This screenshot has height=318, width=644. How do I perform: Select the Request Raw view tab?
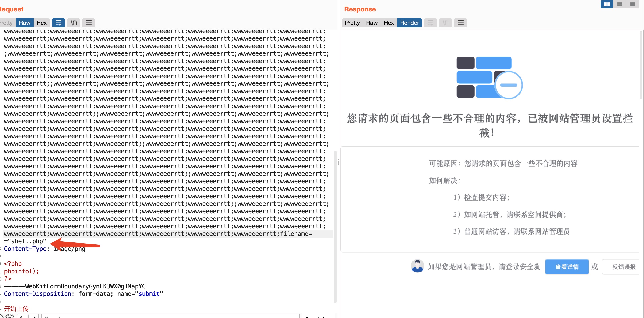(25, 23)
